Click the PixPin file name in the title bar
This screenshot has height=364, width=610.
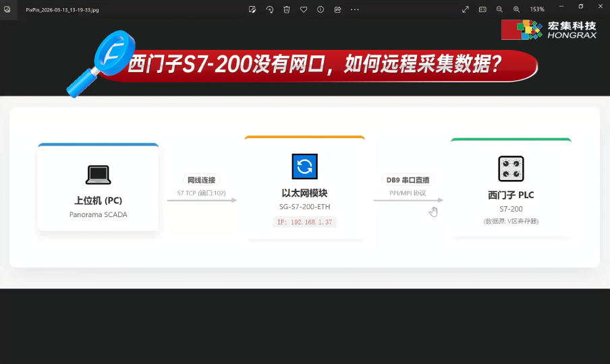point(62,9)
